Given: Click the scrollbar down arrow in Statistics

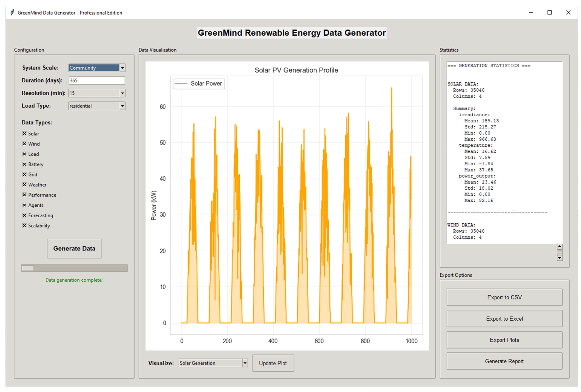Looking at the screenshot, I should point(559,258).
